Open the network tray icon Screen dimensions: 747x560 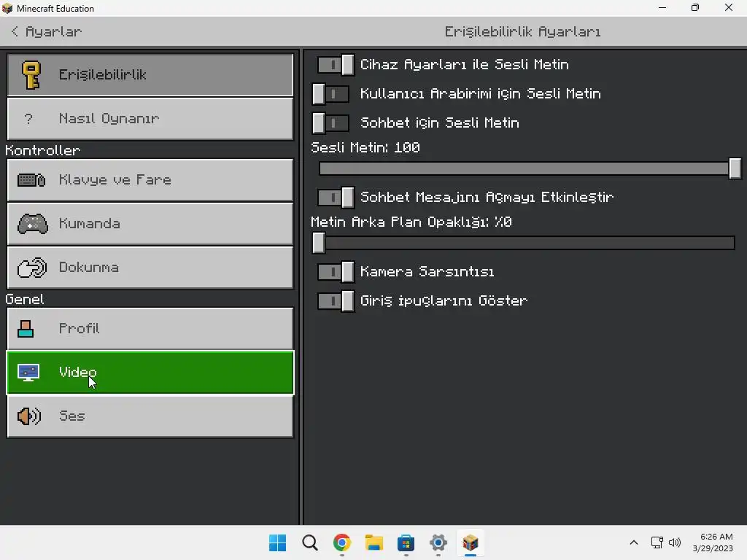click(657, 542)
